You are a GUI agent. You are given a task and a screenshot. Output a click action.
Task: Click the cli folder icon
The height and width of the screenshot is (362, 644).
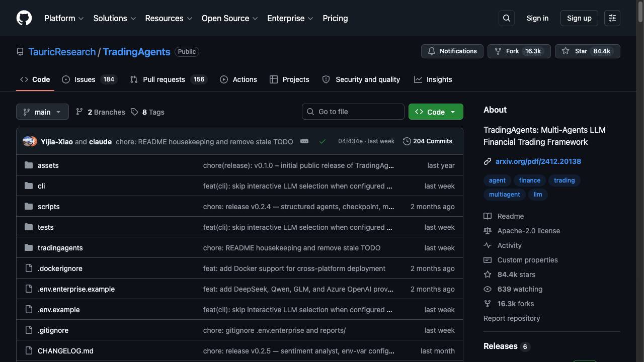coord(29,186)
